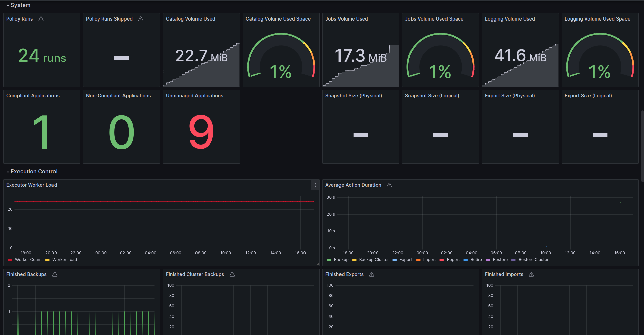644x335 pixels.
Task: Open the Unmanaged Applications panel title menu
Action: click(194, 96)
